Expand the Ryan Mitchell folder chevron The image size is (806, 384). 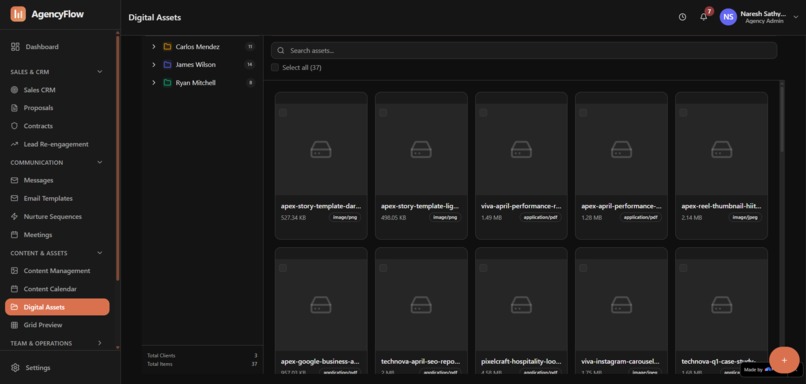[x=153, y=83]
